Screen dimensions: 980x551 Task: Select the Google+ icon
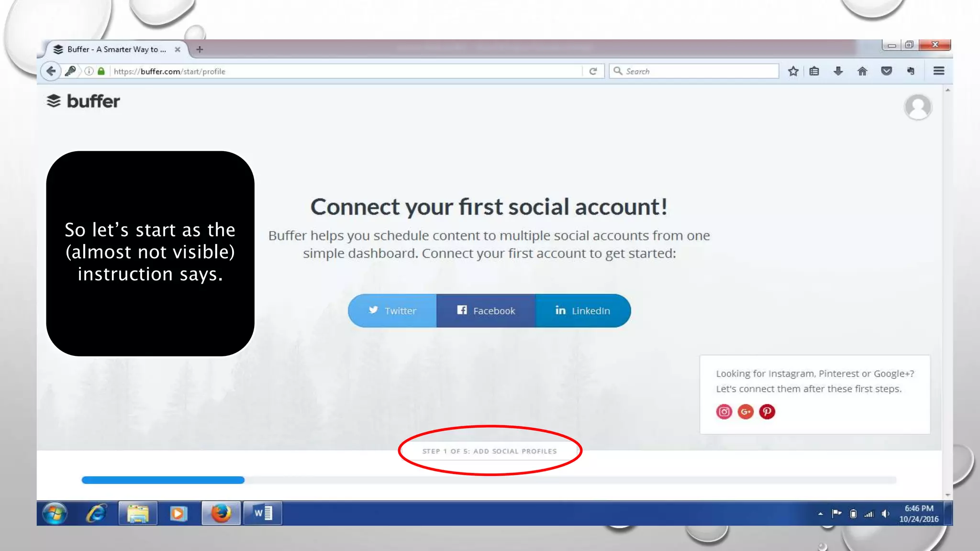[746, 412]
